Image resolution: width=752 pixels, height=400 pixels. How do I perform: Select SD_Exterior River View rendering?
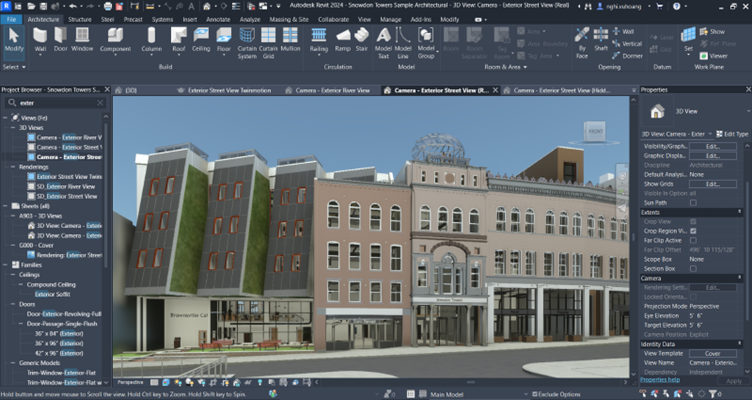point(66,187)
